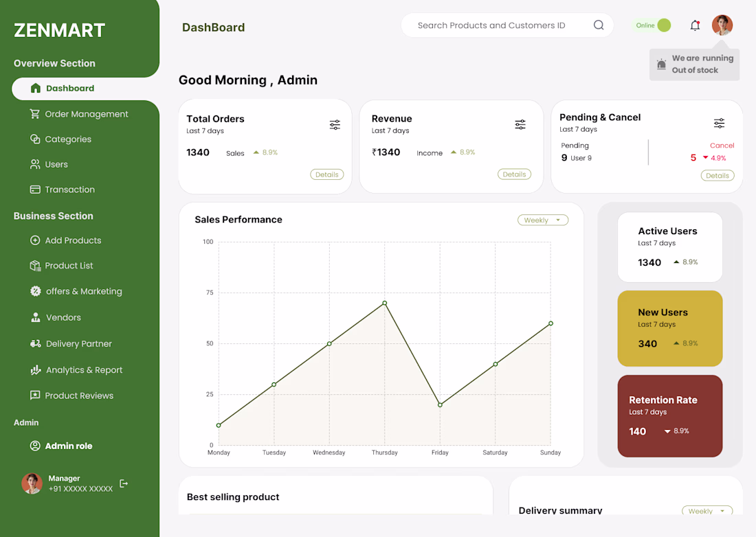This screenshot has width=756, height=537.
Task: Click the out of stock alarm icon
Action: tap(661, 64)
